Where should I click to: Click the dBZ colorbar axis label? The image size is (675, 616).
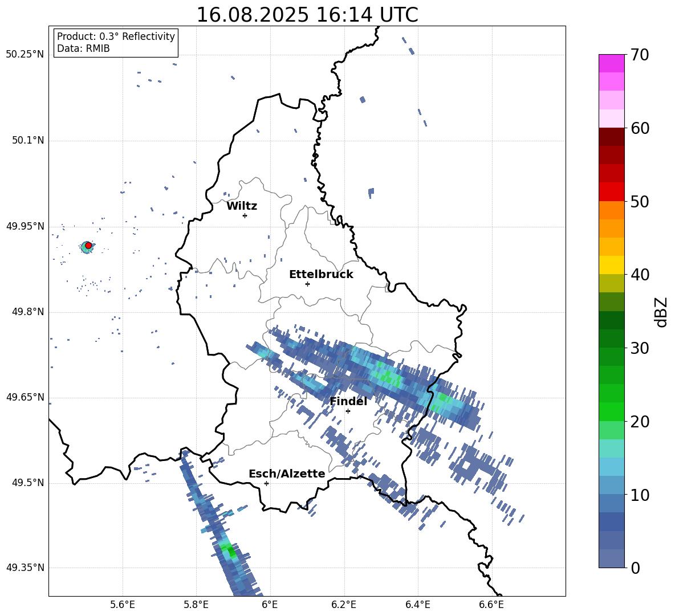point(661,312)
